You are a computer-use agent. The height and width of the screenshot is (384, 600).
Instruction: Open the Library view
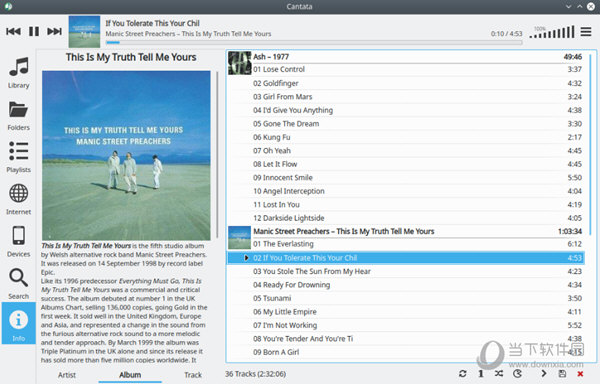[x=18, y=73]
